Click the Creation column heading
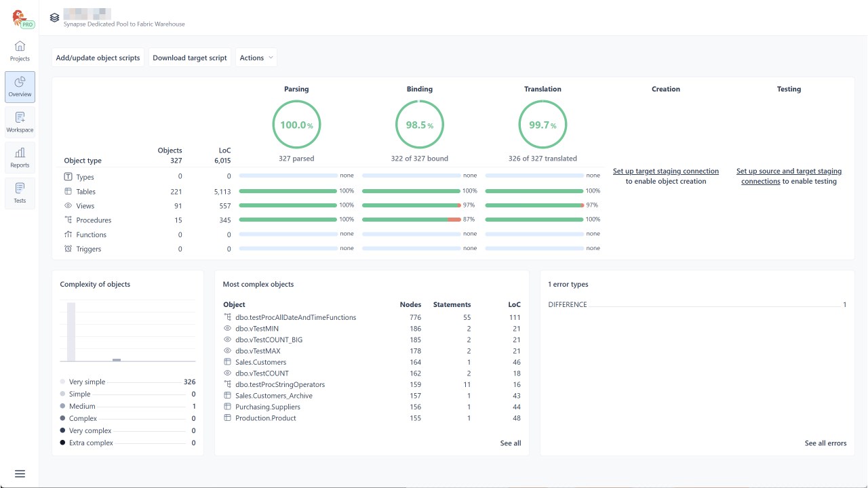 pyautogui.click(x=666, y=89)
